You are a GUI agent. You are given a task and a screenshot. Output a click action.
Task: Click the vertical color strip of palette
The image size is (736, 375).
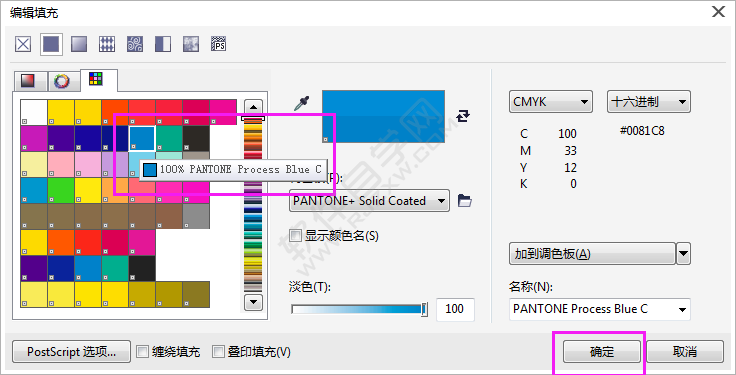pos(253,204)
